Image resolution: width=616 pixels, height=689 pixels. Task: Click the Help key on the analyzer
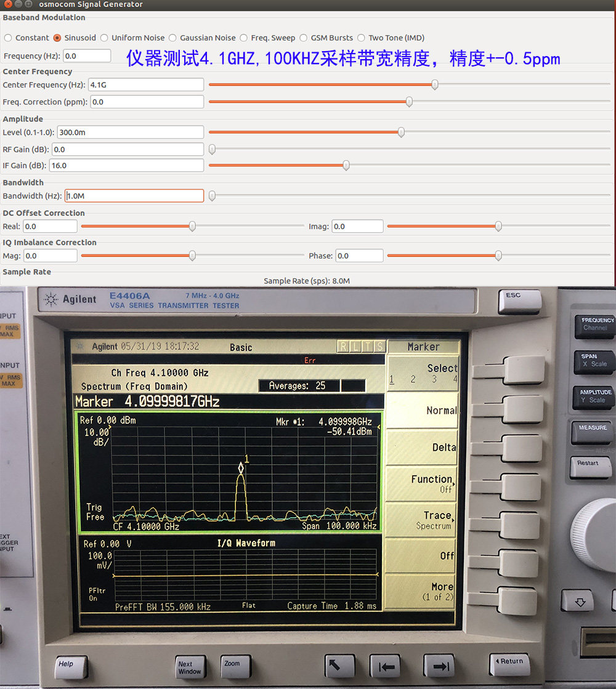tap(71, 667)
